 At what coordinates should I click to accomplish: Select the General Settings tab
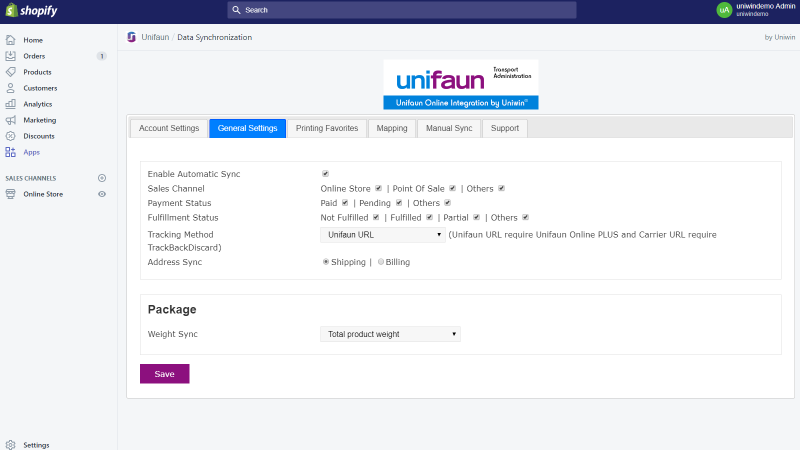click(247, 128)
